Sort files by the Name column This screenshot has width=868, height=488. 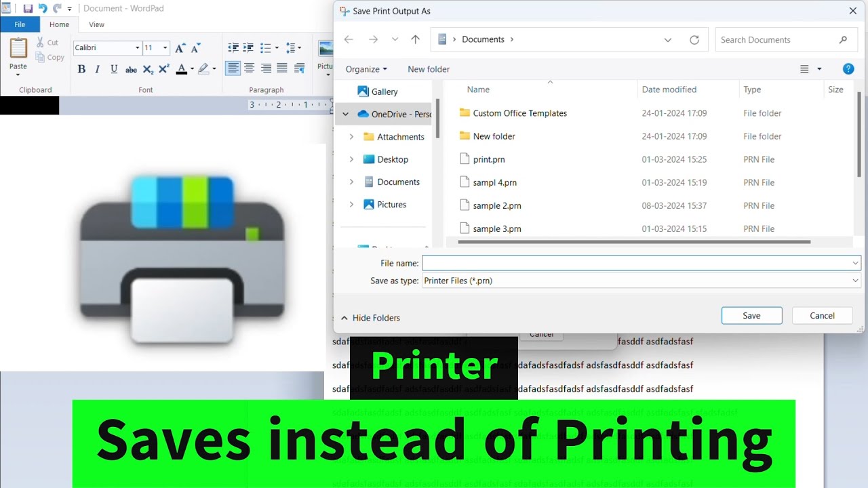point(478,89)
